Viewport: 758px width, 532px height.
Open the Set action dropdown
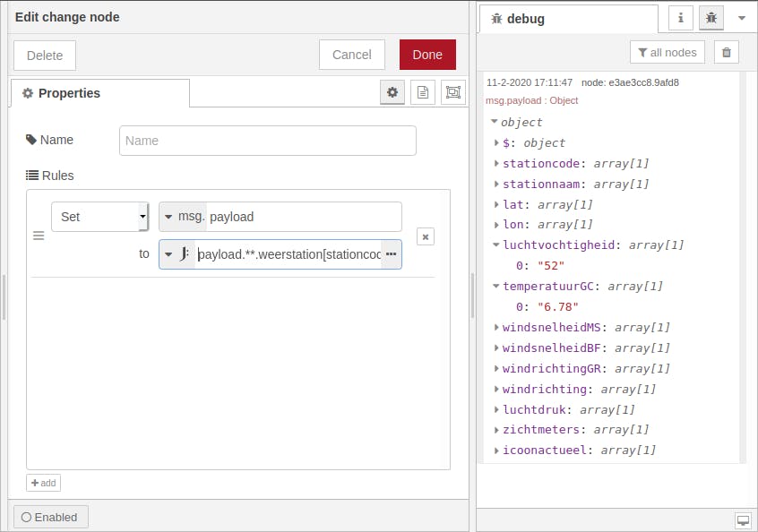pos(100,217)
